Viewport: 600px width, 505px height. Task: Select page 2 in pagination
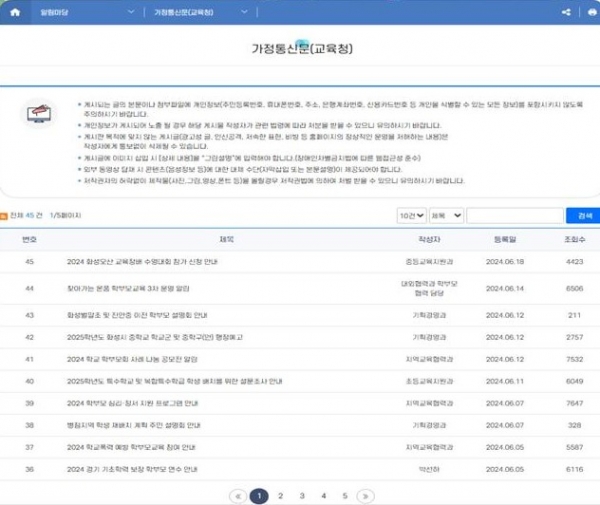tap(280, 495)
